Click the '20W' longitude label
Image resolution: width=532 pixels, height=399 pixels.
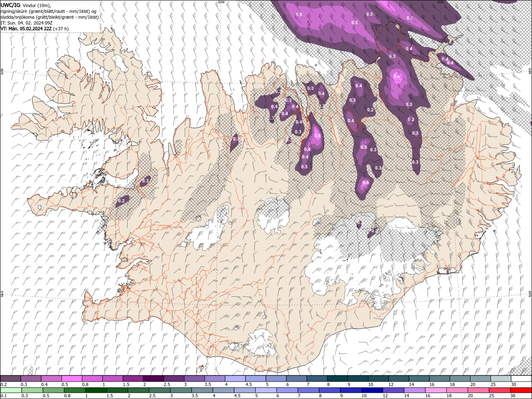(221, 2)
